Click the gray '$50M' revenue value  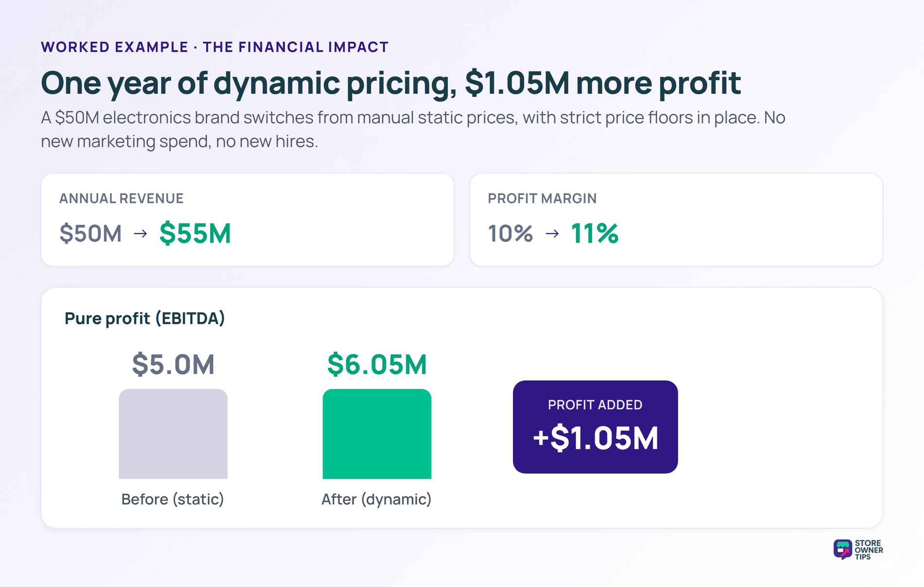tap(90, 233)
